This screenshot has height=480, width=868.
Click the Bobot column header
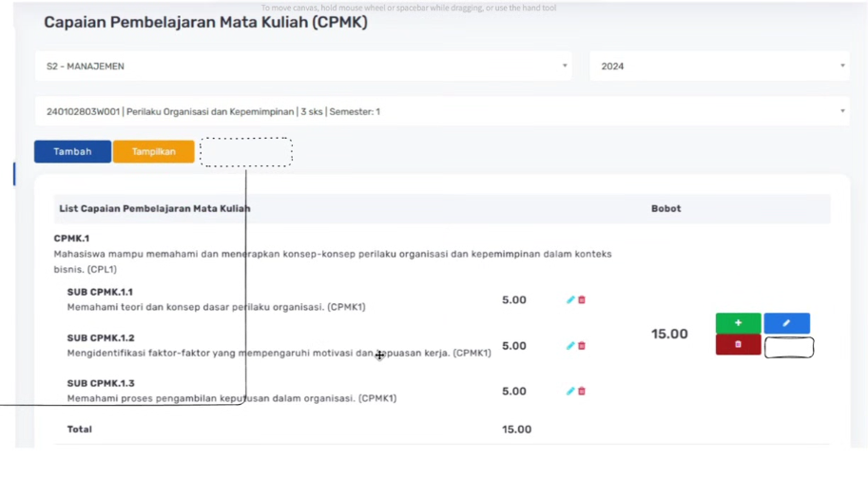pos(665,209)
